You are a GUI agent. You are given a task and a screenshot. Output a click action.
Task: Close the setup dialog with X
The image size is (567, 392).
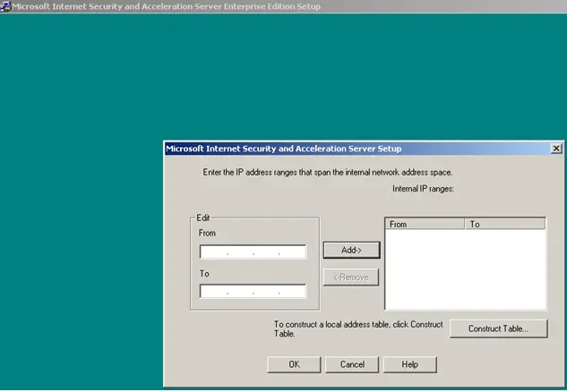click(556, 149)
